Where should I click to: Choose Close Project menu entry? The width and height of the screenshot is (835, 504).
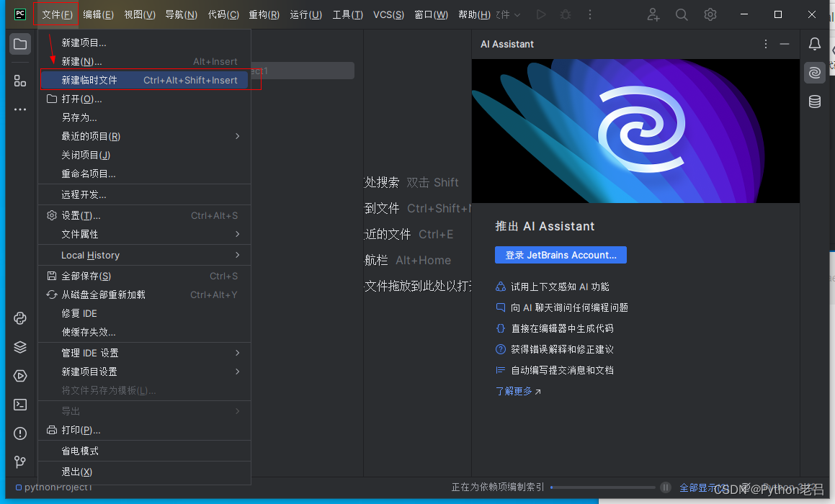[x=144, y=155]
